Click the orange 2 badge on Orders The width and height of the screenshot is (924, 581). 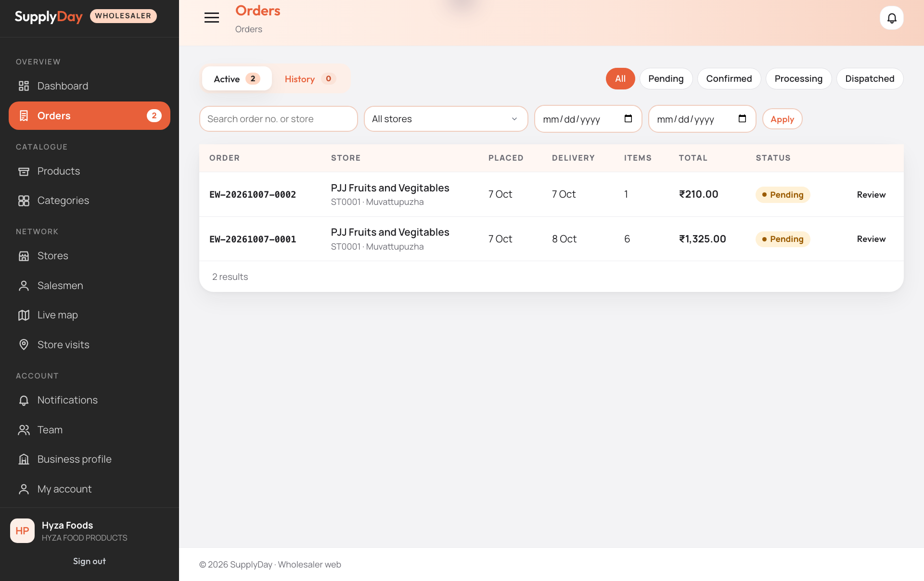coord(154,115)
